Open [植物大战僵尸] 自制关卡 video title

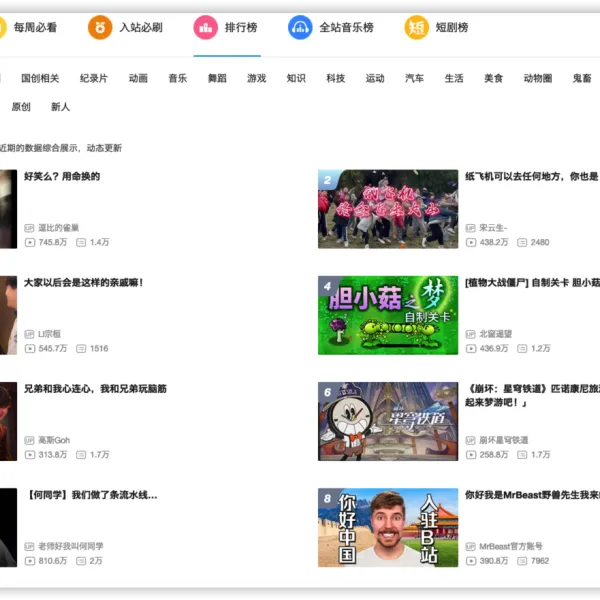pos(532,283)
